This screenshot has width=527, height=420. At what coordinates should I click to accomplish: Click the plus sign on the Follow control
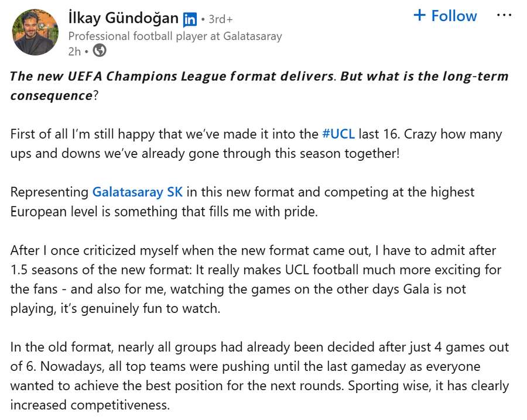(x=418, y=16)
